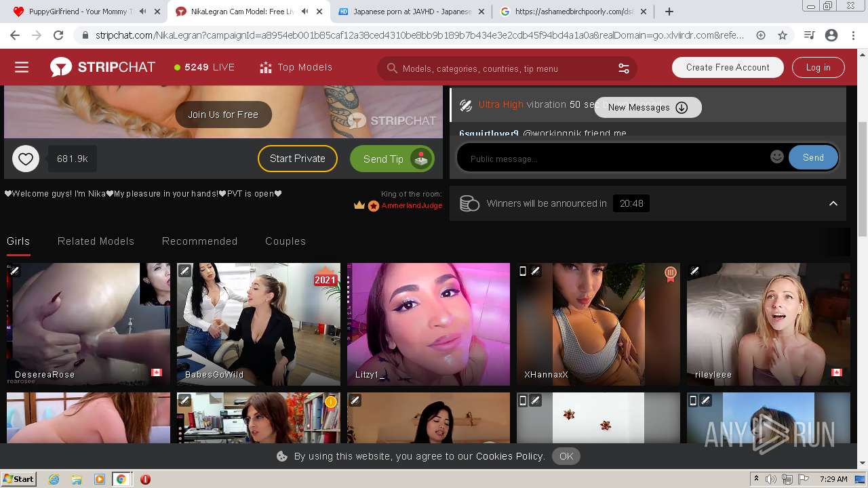This screenshot has height=488, width=868.
Task: Open the Cookies Policy link
Action: tap(510, 456)
